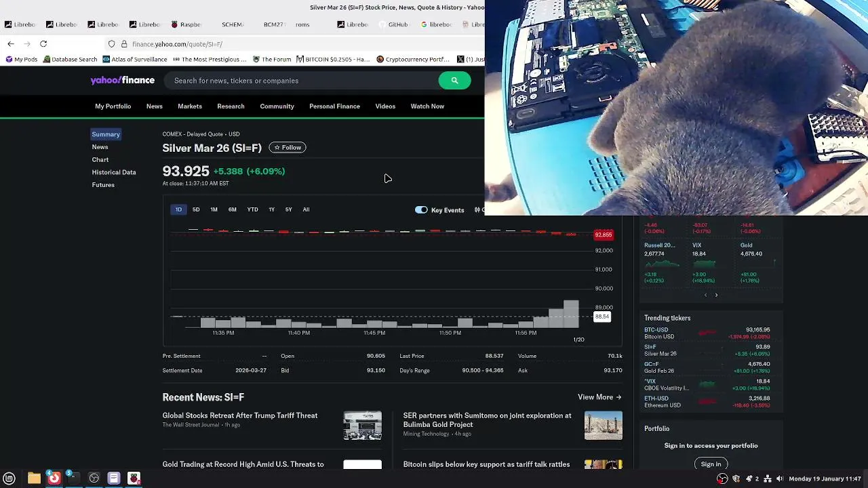Open the Videos menu
Screen dimensions: 868x488
(x=385, y=106)
